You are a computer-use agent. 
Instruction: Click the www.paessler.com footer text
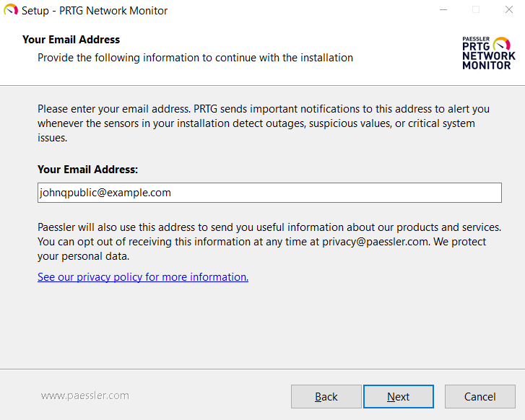(85, 395)
